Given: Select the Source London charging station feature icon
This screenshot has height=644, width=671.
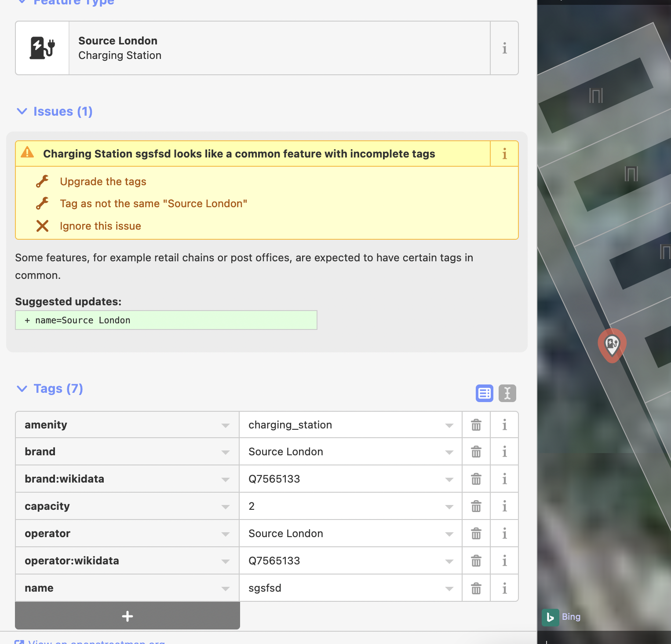Looking at the screenshot, I should click(42, 48).
